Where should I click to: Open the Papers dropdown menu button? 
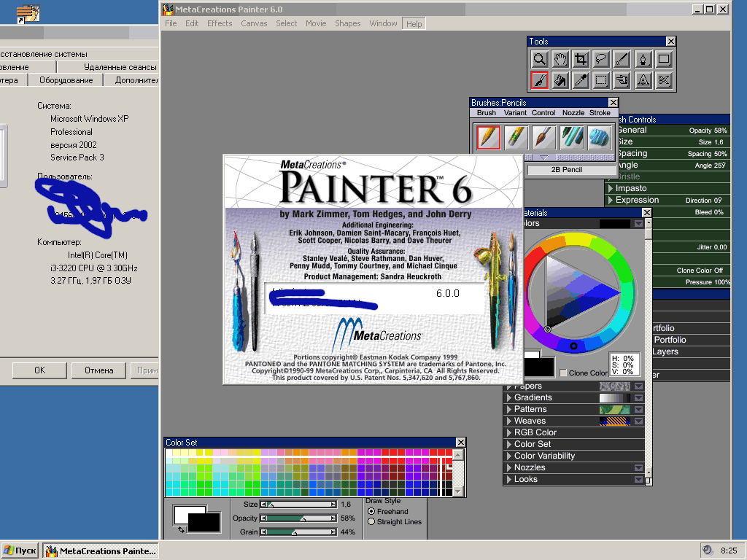pyautogui.click(x=639, y=386)
